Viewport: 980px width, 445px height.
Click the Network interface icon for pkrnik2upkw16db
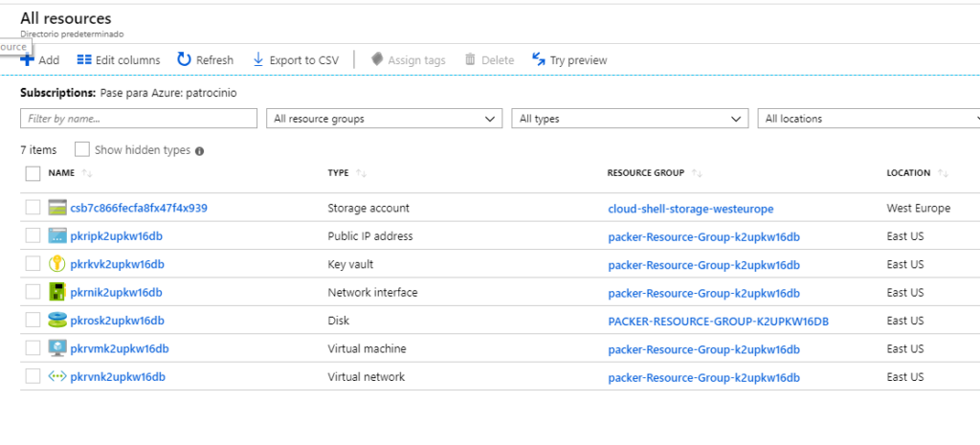click(56, 292)
